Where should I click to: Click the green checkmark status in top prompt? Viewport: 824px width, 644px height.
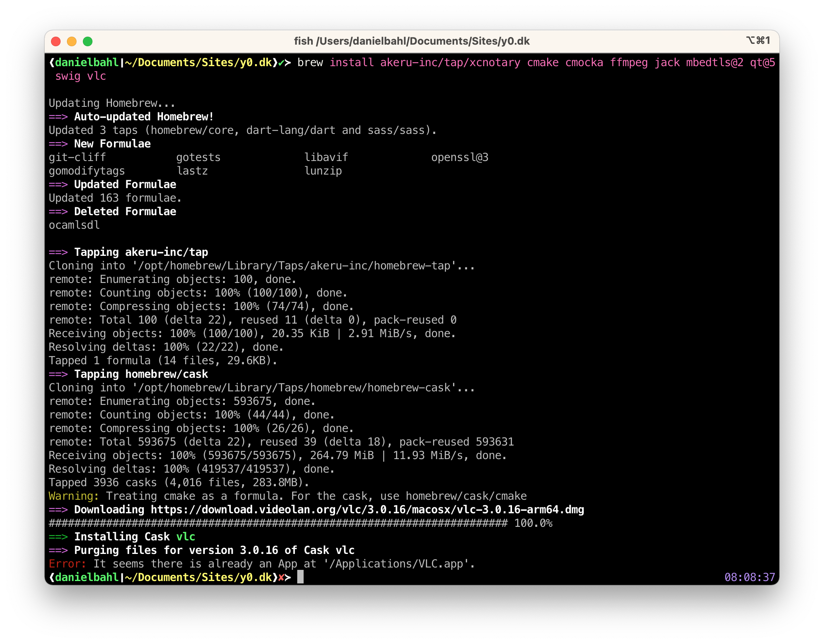(x=281, y=63)
